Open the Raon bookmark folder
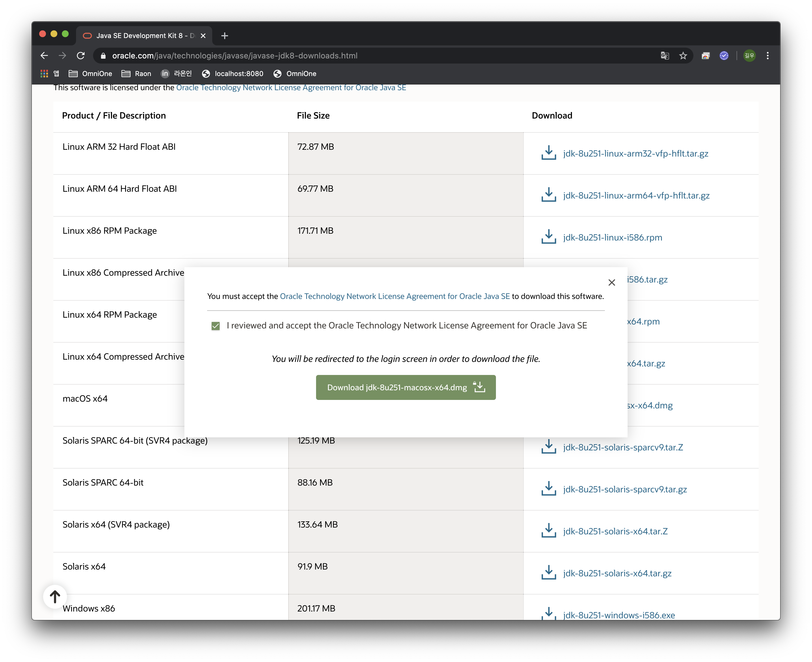 136,73
